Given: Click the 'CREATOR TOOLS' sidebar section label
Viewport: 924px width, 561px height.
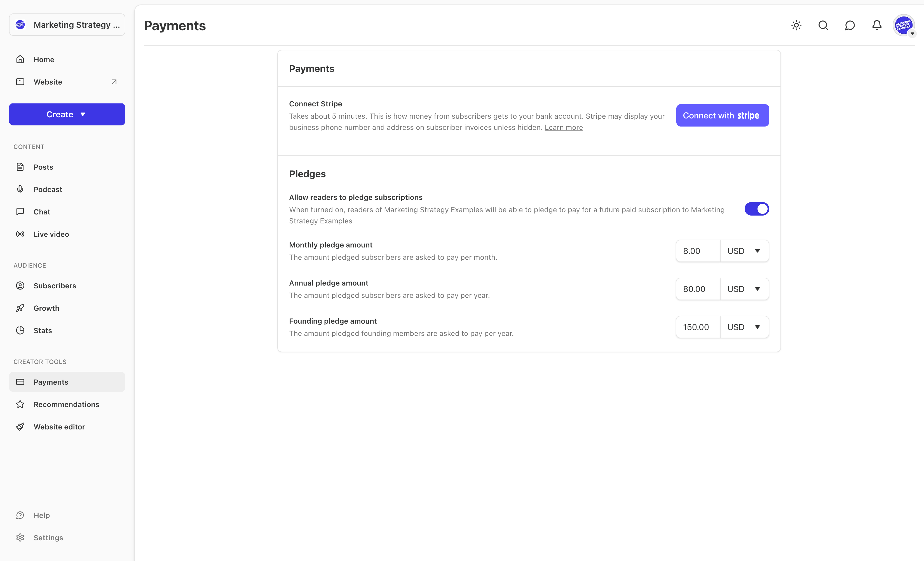Looking at the screenshot, I should click(x=40, y=362).
